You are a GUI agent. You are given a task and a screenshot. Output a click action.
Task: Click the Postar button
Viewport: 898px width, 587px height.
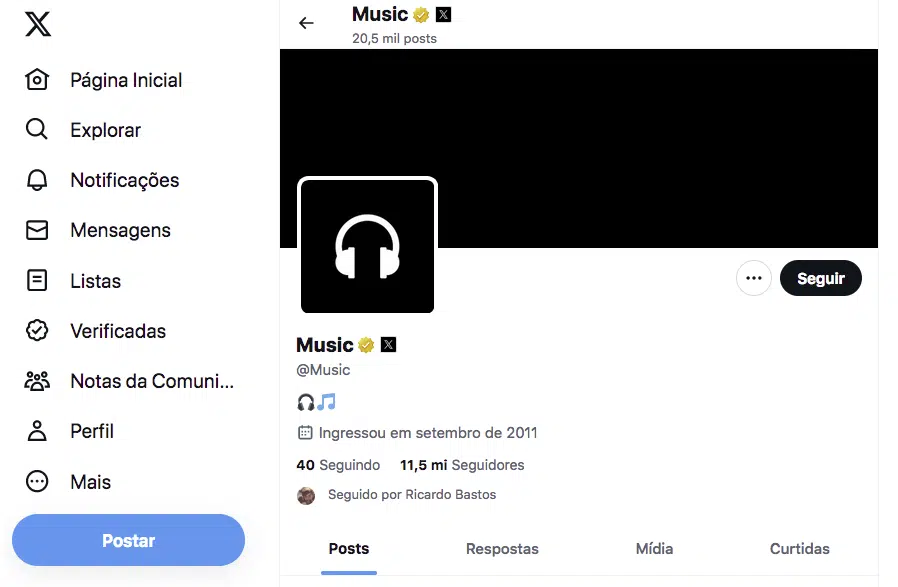pos(128,540)
